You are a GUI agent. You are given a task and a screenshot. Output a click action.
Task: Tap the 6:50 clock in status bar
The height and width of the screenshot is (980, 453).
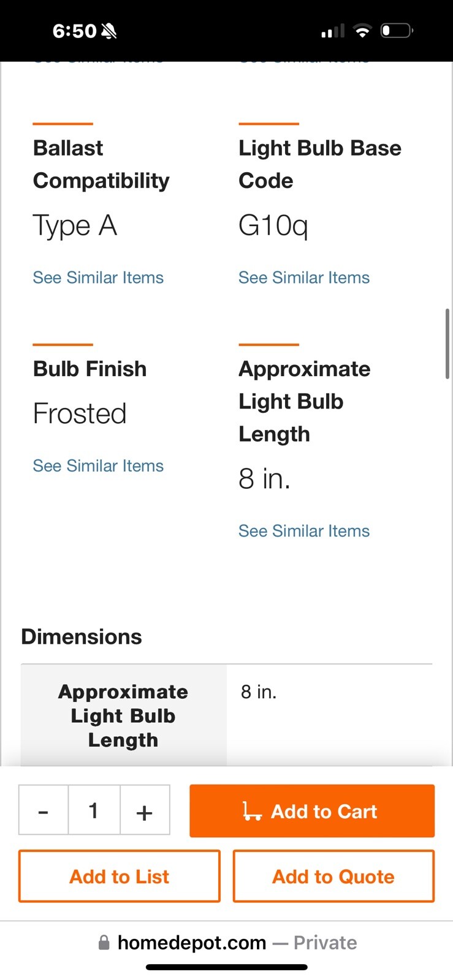75,31
